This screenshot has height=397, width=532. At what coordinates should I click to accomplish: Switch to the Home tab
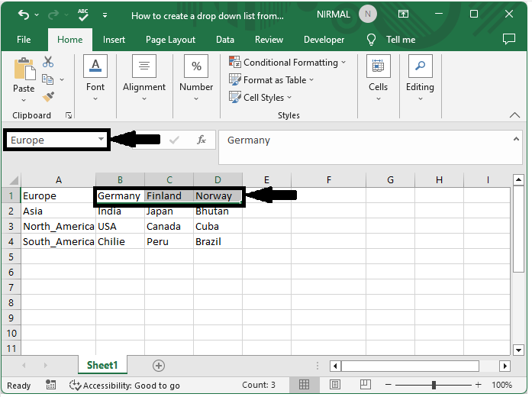[70, 40]
